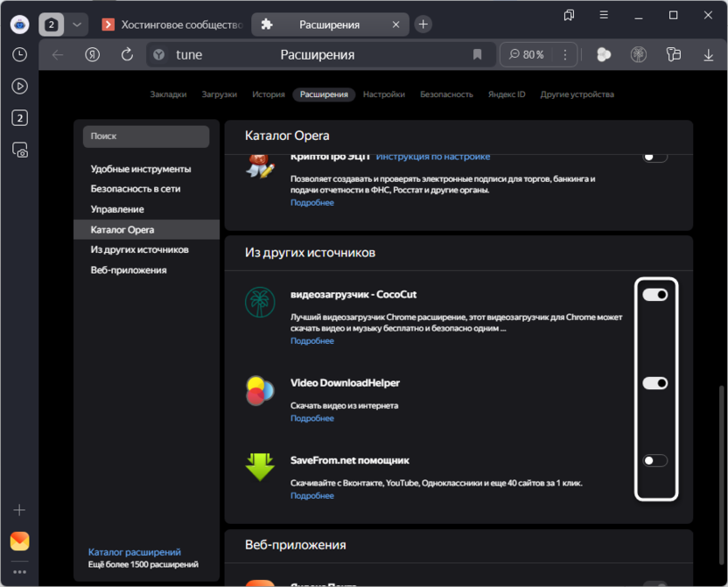Open Подробнее under Video DownloadHelper

312,418
